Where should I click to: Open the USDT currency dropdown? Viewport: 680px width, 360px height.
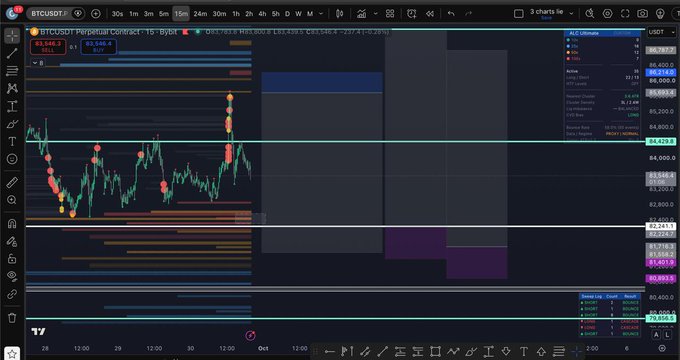(x=660, y=32)
